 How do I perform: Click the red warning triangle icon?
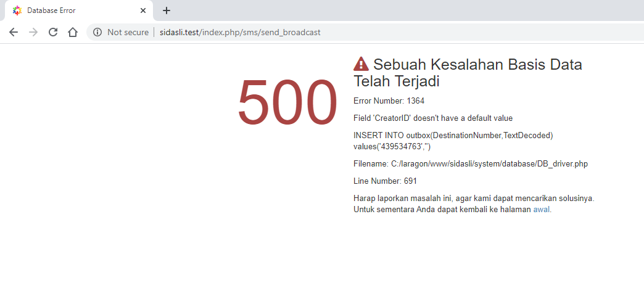coord(361,64)
